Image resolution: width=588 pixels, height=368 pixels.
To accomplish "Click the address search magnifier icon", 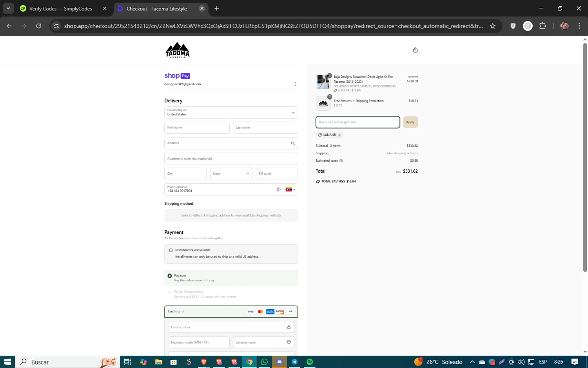I will 293,143.
